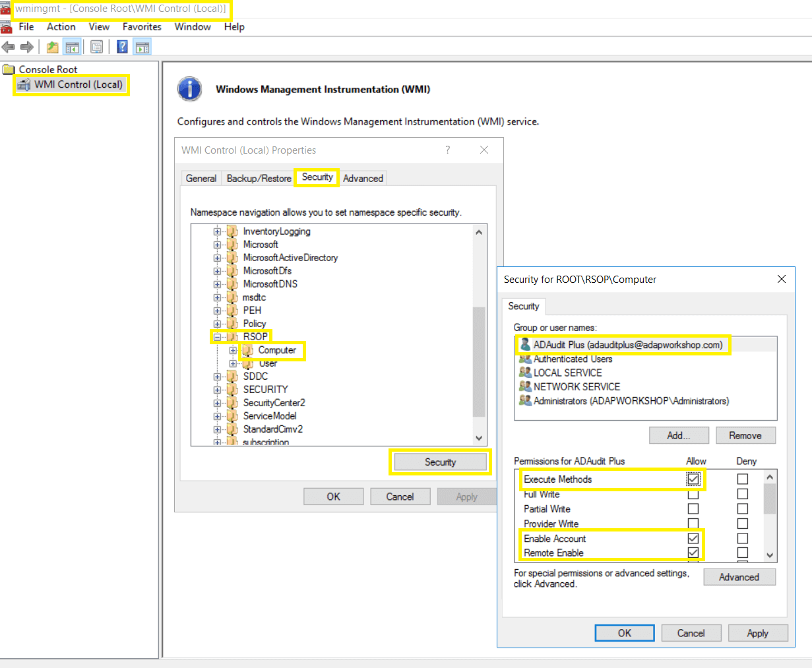Click the Forward arrow toolbar icon
812x668 pixels.
coord(27,47)
